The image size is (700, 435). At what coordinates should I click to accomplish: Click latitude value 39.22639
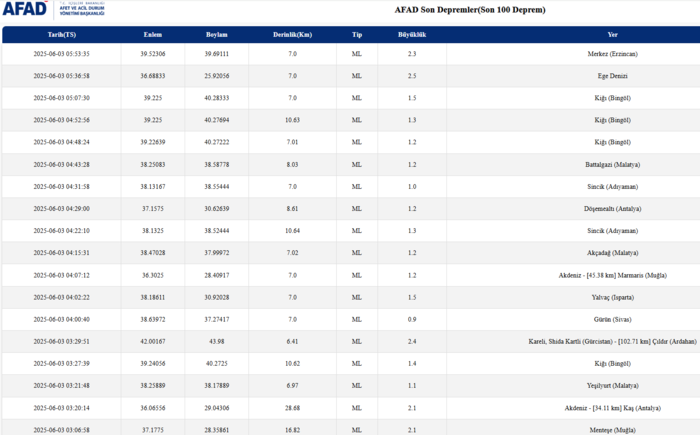click(153, 142)
